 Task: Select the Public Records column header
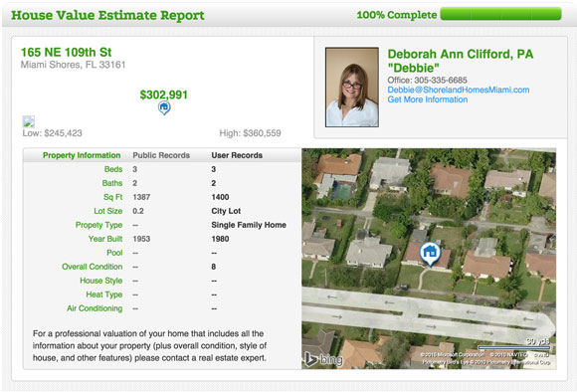[x=161, y=155]
